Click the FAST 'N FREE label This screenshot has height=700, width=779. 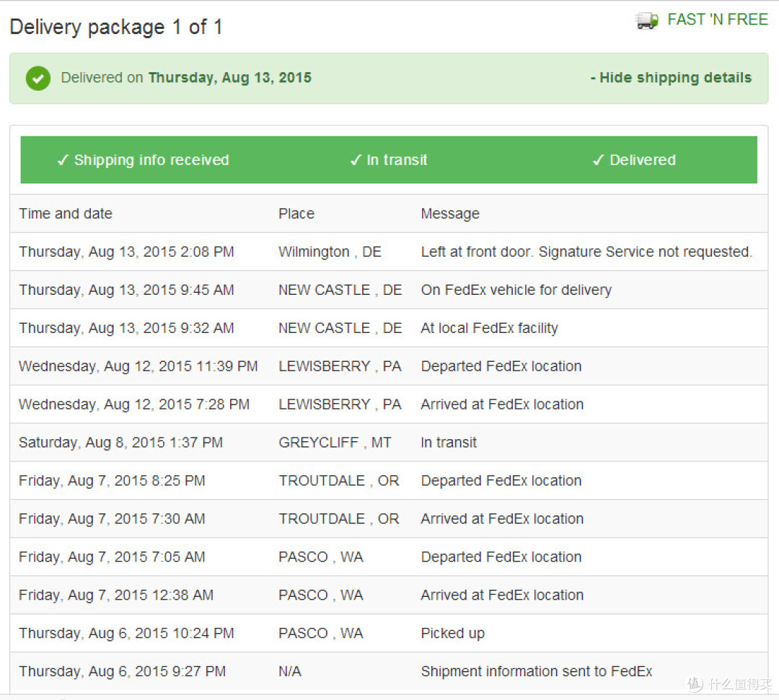[718, 19]
